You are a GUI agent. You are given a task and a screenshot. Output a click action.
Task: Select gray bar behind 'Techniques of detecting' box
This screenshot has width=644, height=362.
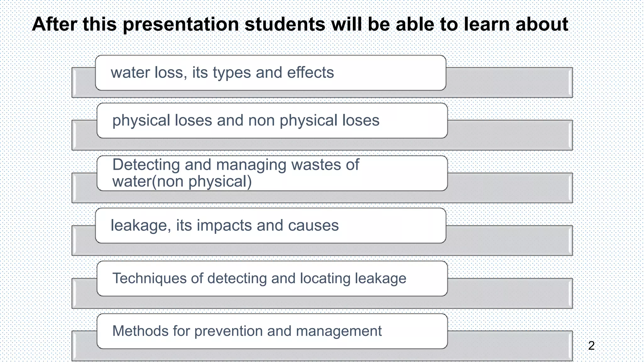click(x=509, y=293)
